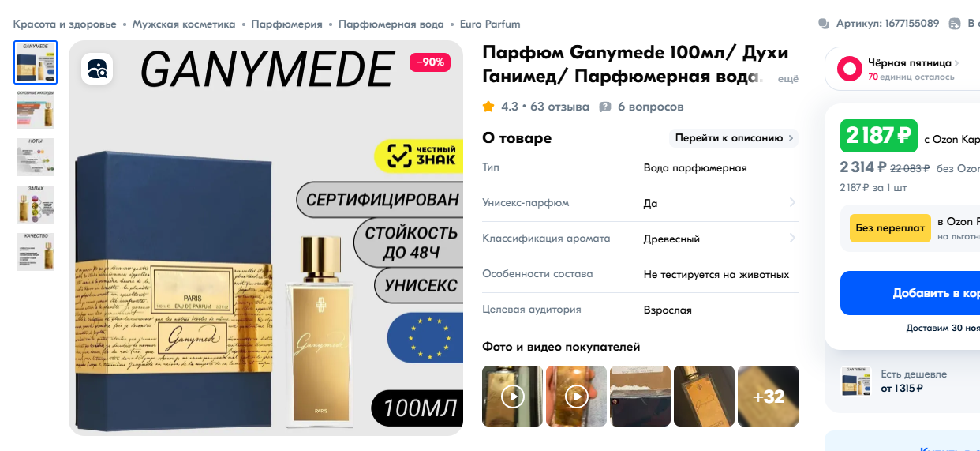Expand the truncated title with ещё

click(x=788, y=79)
